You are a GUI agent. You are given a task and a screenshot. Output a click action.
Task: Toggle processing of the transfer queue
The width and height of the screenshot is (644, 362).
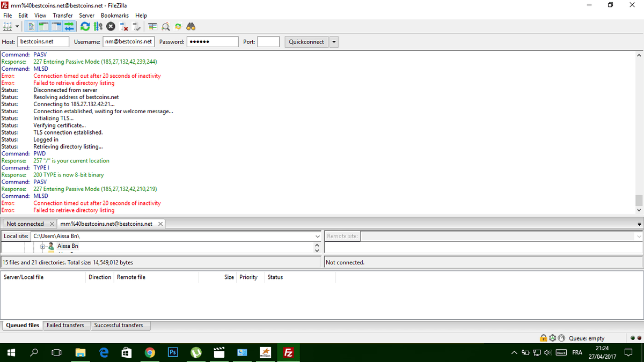(x=98, y=26)
